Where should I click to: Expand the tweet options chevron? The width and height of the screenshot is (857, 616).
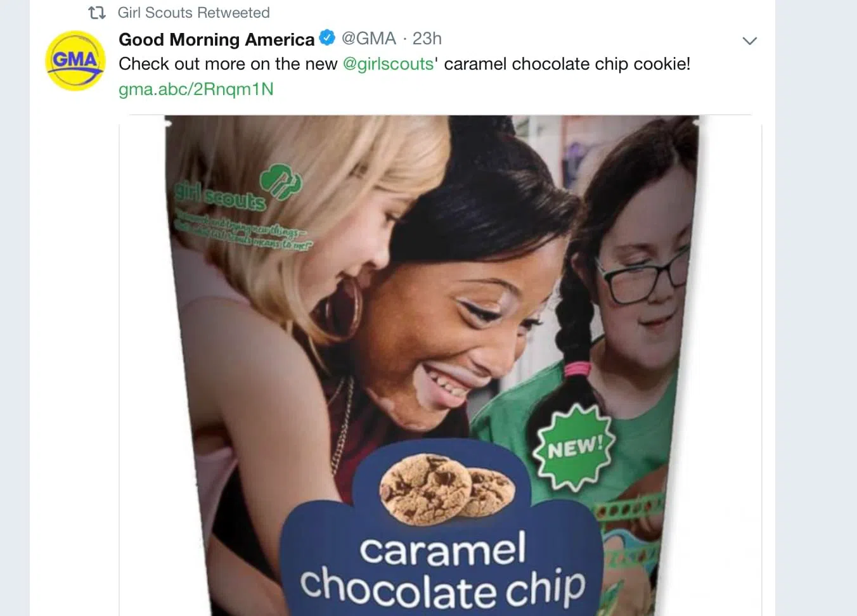(749, 41)
